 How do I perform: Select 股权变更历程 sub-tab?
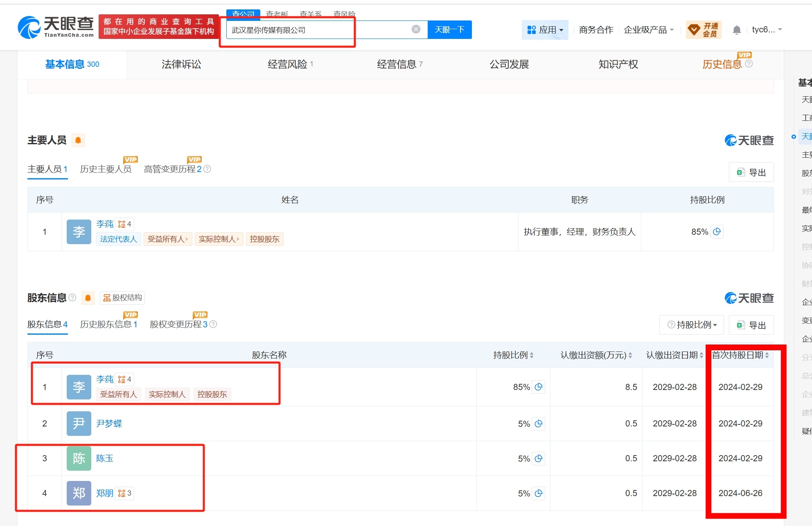[178, 324]
